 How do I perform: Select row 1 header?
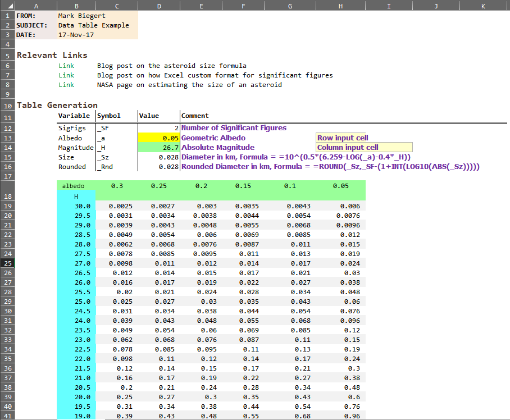click(x=7, y=15)
